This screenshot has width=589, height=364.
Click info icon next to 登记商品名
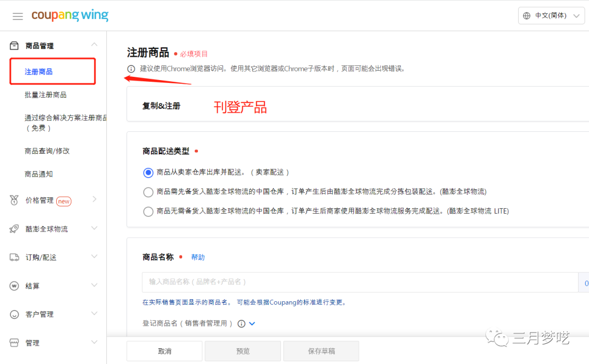point(242,324)
